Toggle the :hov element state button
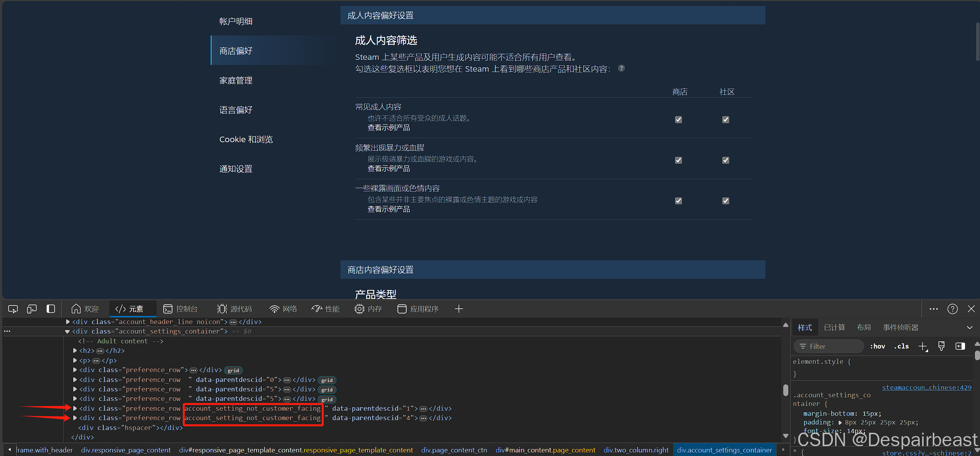Viewport: 980px width, 456px height. coord(877,347)
